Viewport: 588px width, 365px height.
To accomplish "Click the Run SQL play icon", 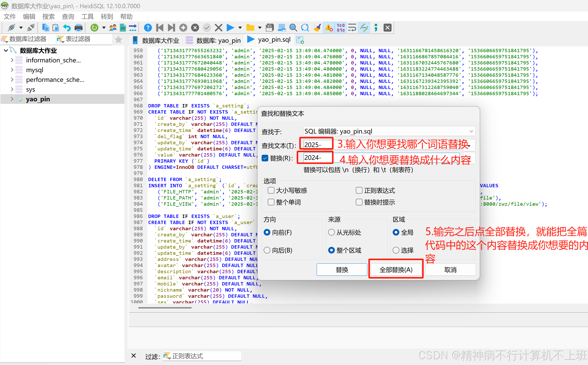I will tap(230, 28).
